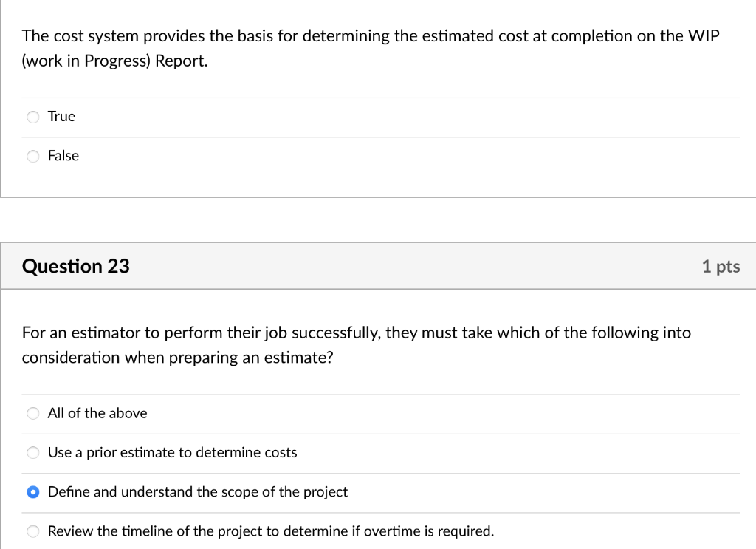The width and height of the screenshot is (756, 549).
Task: Select the True radio button
Action: tap(32, 116)
